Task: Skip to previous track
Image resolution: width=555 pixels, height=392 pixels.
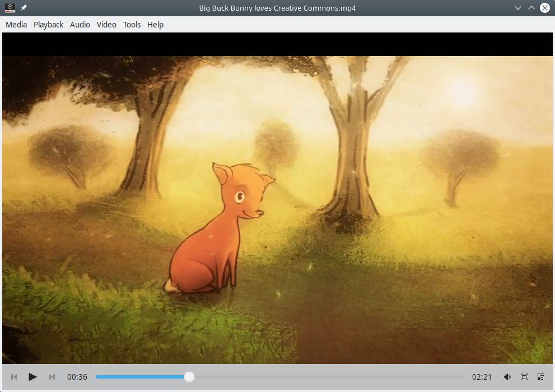Action: [14, 377]
